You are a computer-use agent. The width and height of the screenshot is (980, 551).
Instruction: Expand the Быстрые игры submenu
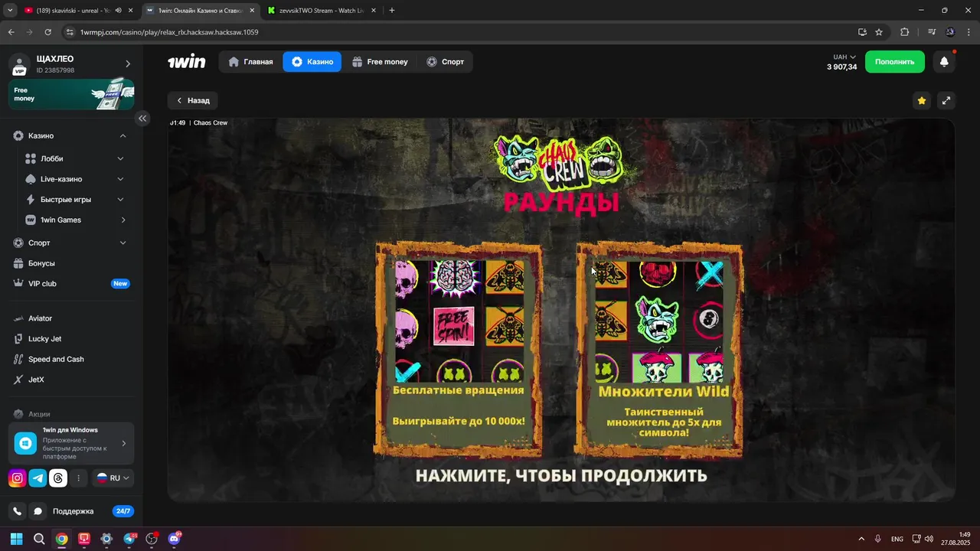(120, 200)
